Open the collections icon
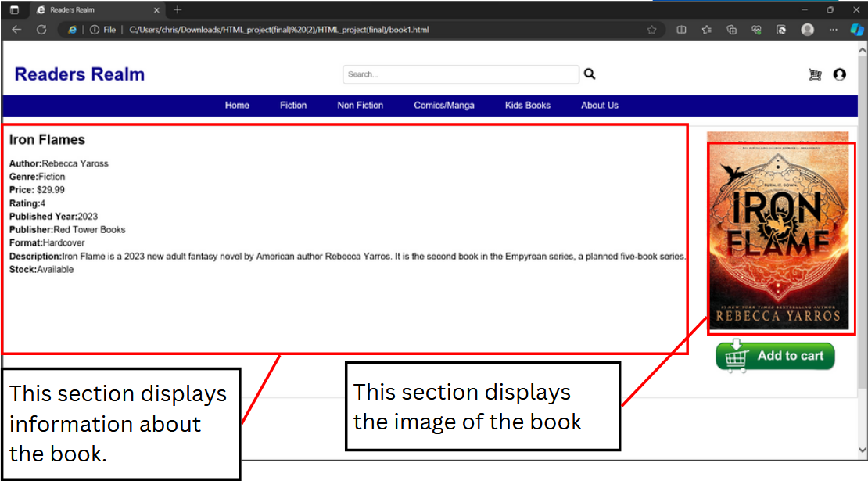 pyautogui.click(x=731, y=30)
